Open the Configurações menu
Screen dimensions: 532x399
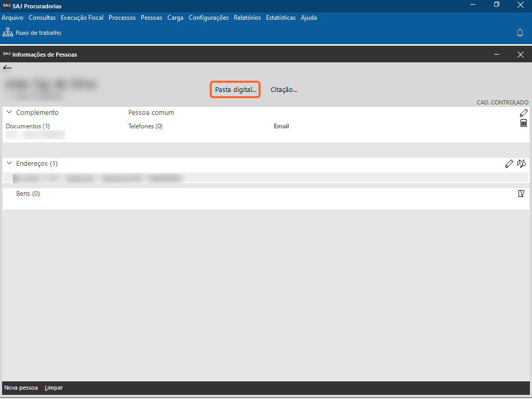pyautogui.click(x=208, y=18)
